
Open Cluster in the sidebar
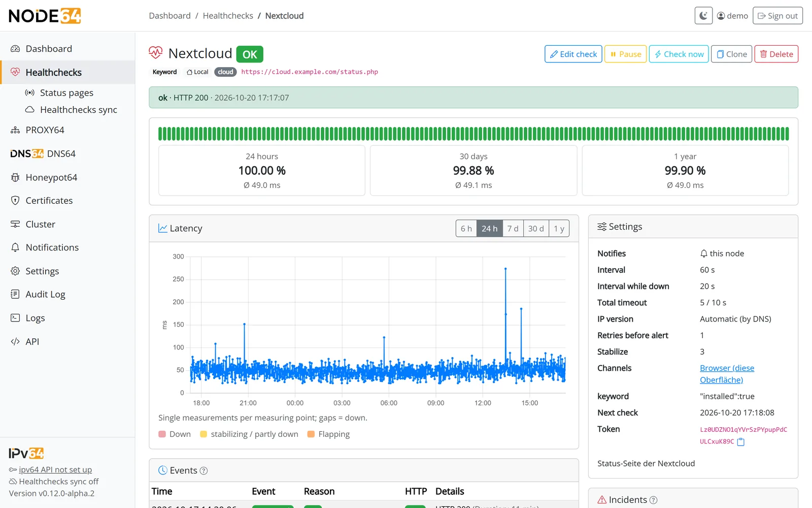click(67, 224)
